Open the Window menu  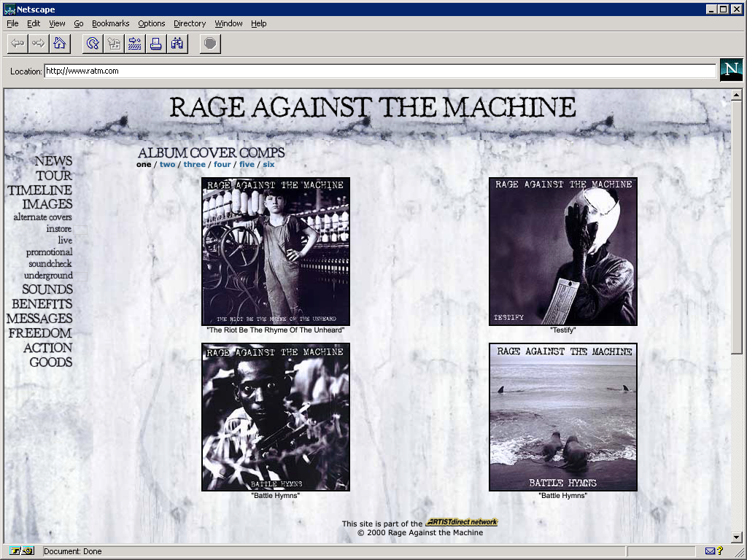(x=228, y=23)
